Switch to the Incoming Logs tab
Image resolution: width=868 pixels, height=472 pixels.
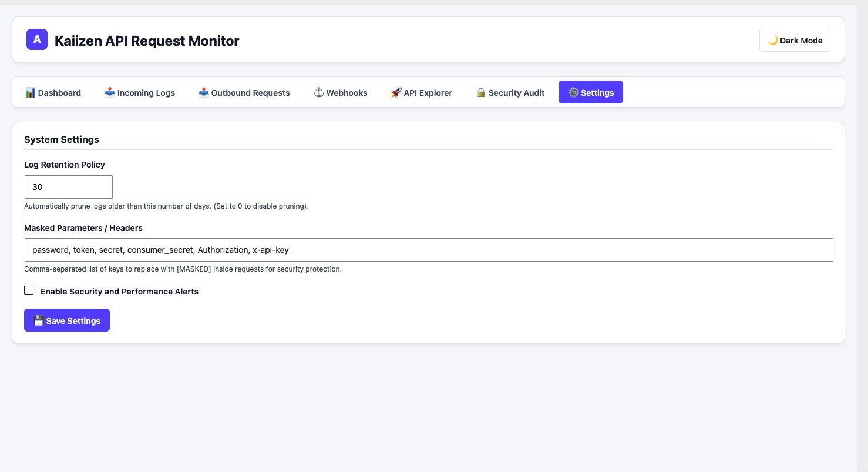tap(140, 92)
